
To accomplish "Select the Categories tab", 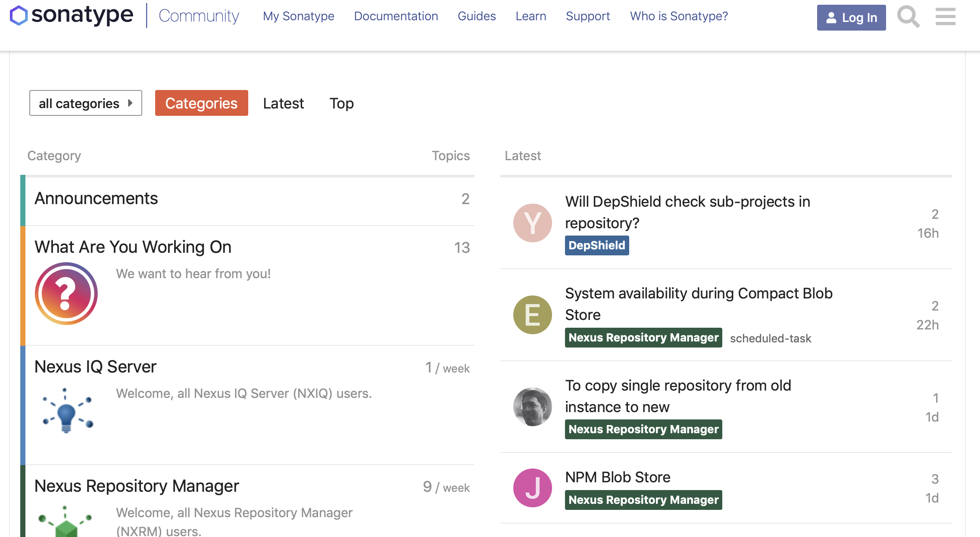I will click(x=202, y=102).
